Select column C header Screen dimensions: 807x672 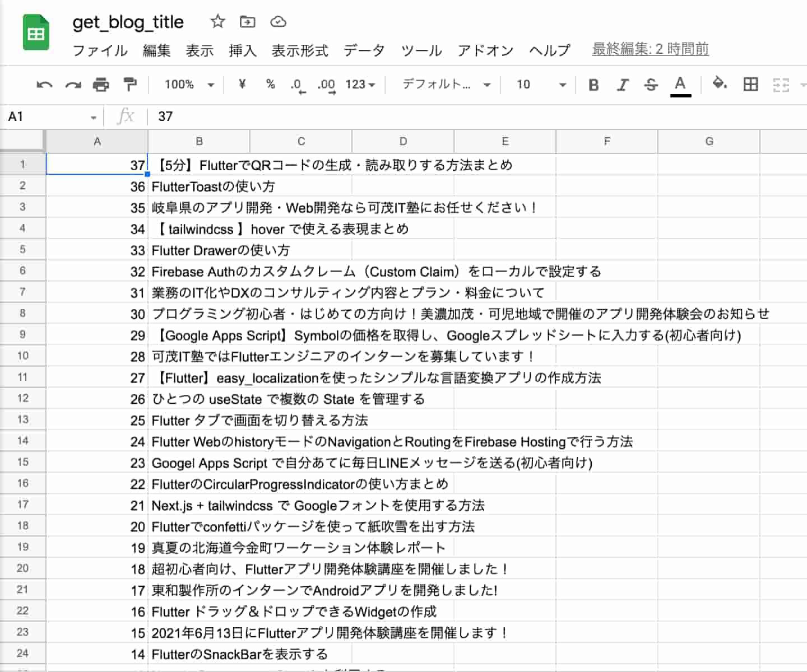[301, 142]
